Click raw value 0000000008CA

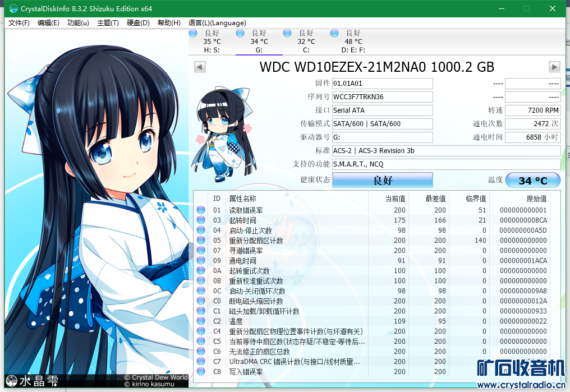(x=523, y=220)
